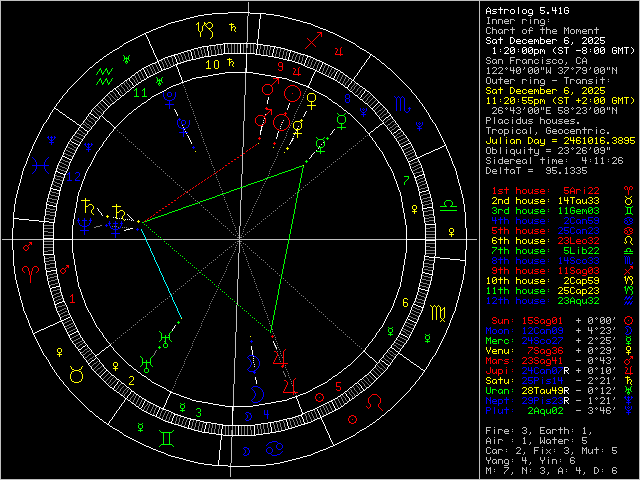
Task: Click house number 10 label in chart
Action: [212, 65]
